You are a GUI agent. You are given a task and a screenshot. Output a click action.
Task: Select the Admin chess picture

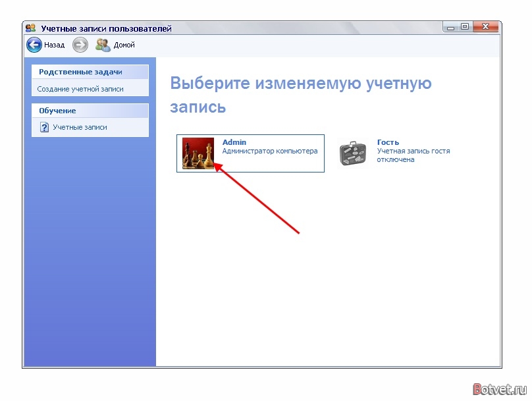pyautogui.click(x=198, y=153)
